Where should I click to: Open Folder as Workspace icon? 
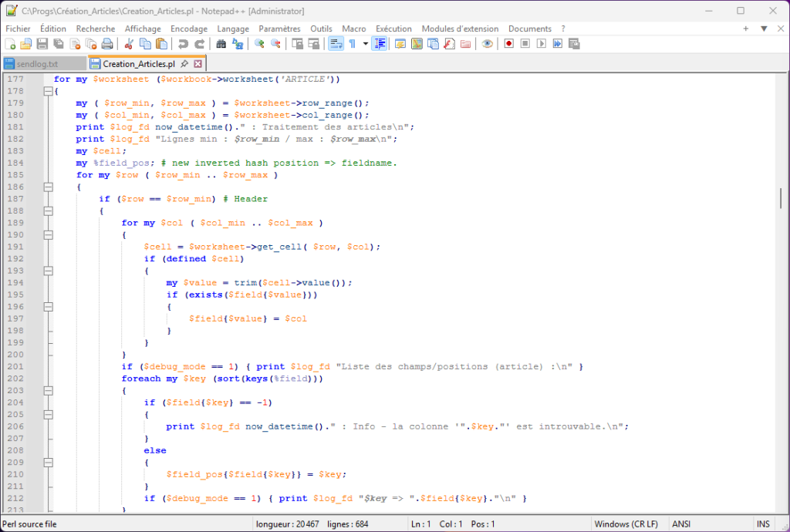click(x=465, y=44)
